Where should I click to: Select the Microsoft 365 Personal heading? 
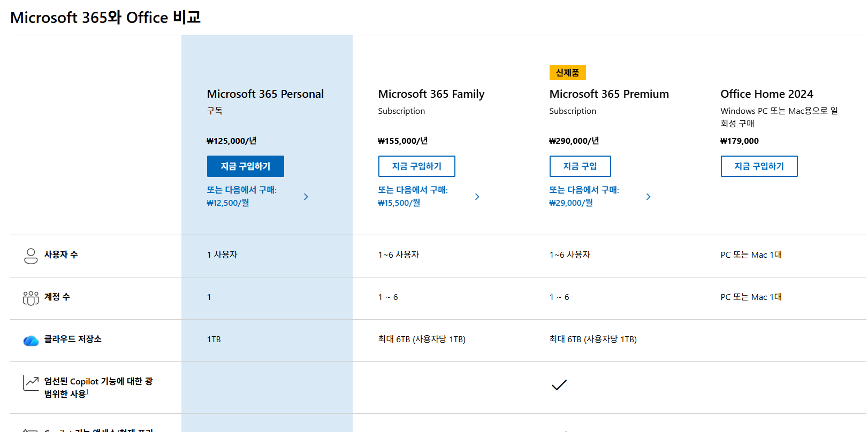tap(265, 94)
